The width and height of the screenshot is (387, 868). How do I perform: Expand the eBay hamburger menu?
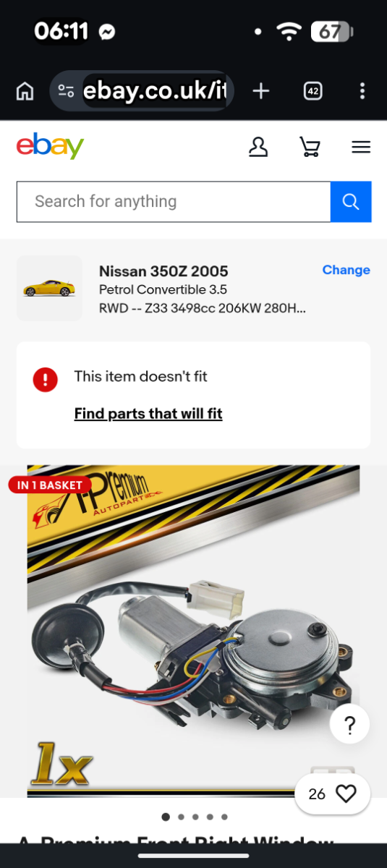[x=361, y=148]
